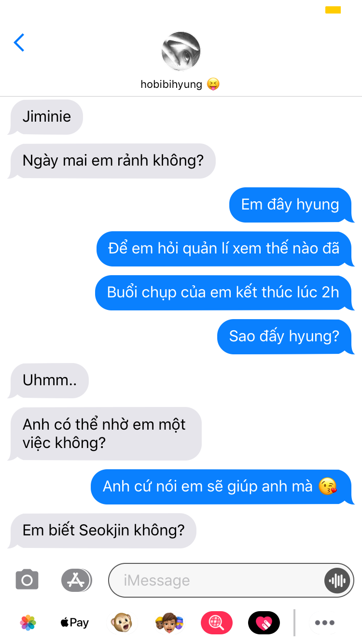Viewport: 362px width, 644px height.
Task: Tap the 'Ngày mai em rảnh không?' bubble
Action: pyautogui.click(x=112, y=161)
